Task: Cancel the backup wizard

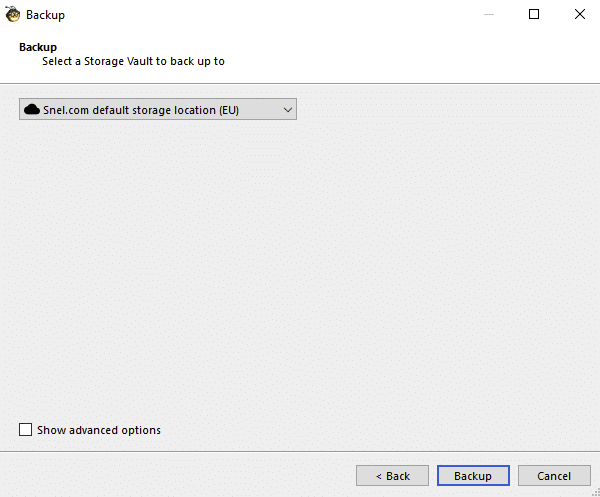Action: pyautogui.click(x=554, y=476)
